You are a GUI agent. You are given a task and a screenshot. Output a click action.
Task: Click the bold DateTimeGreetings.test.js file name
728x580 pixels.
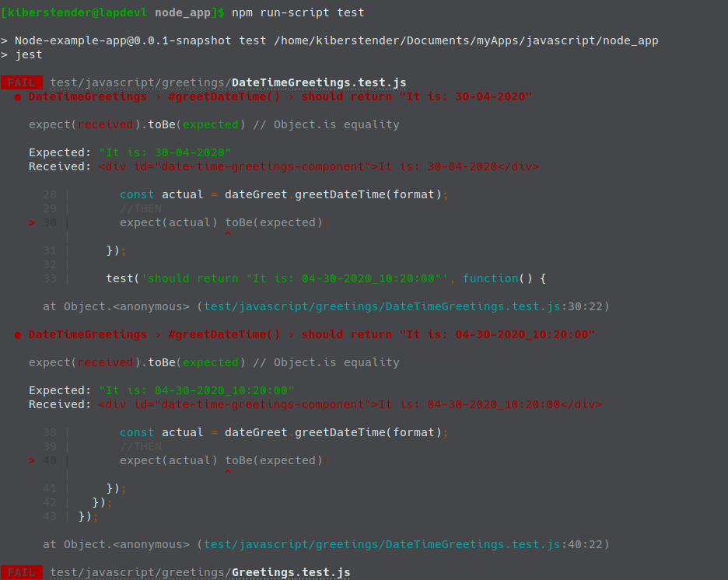pyautogui.click(x=319, y=82)
